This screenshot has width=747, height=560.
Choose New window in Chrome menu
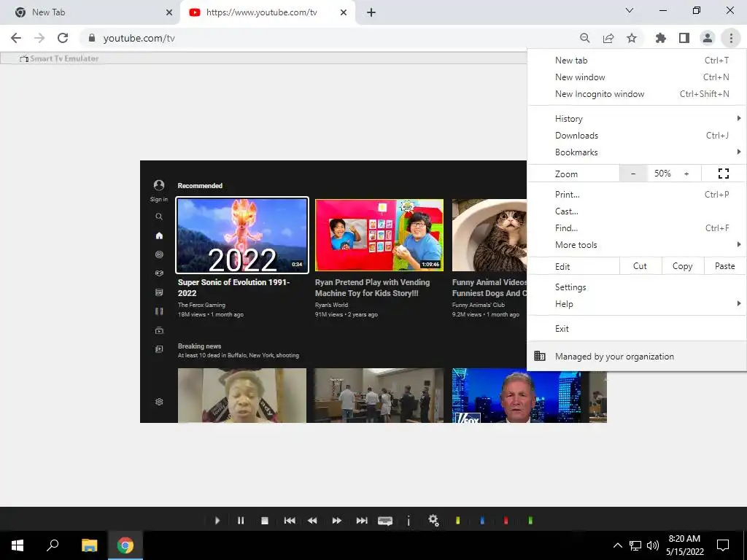(x=636, y=77)
